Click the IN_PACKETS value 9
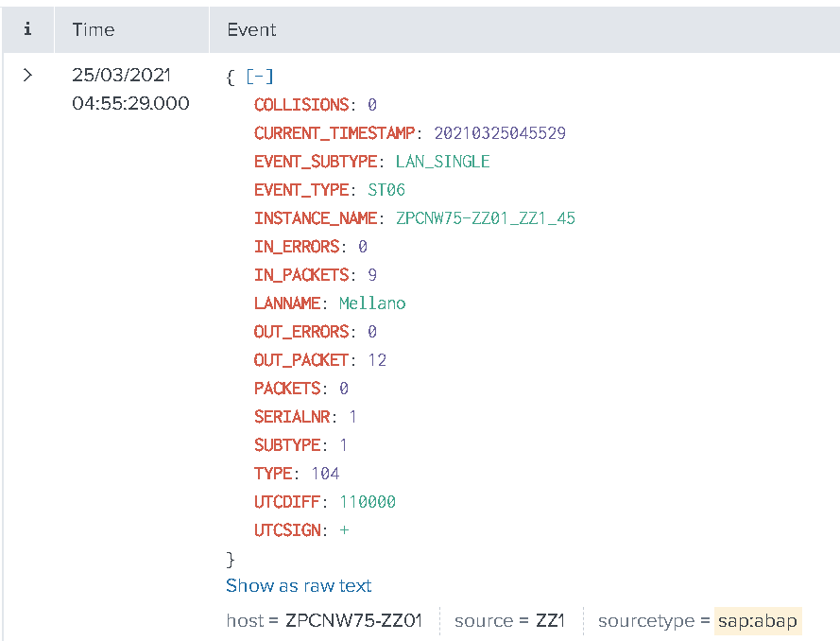The width and height of the screenshot is (840, 641). point(373,275)
